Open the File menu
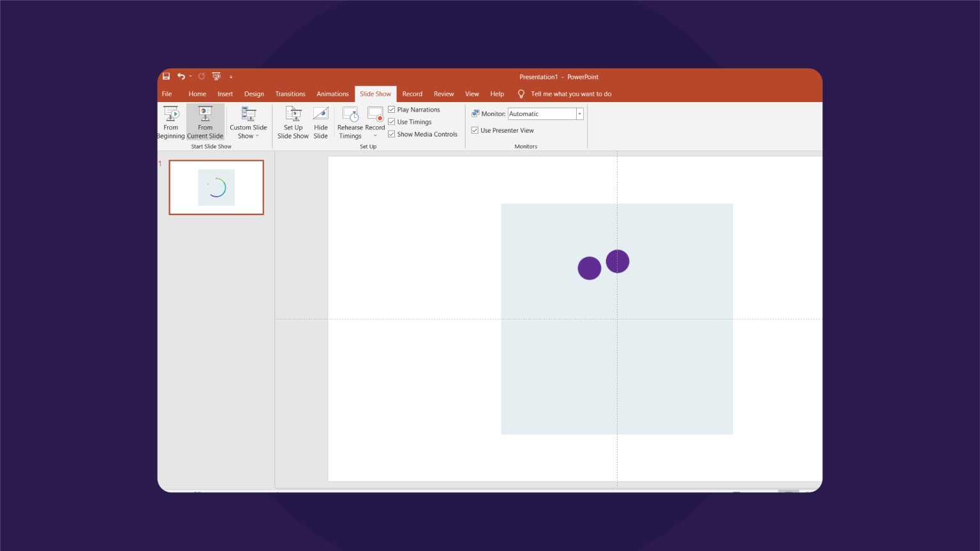The width and height of the screenshot is (980, 551). pos(167,94)
